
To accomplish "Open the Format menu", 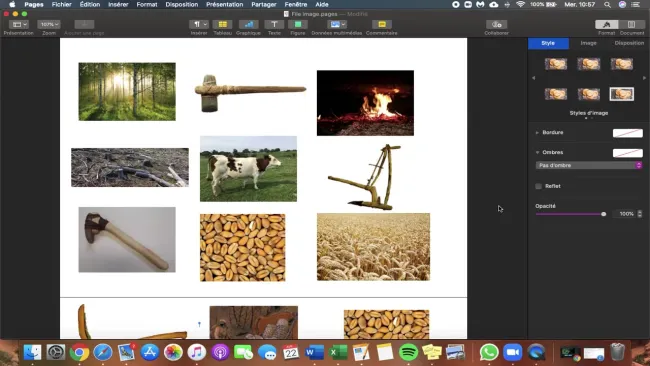I will tap(147, 5).
